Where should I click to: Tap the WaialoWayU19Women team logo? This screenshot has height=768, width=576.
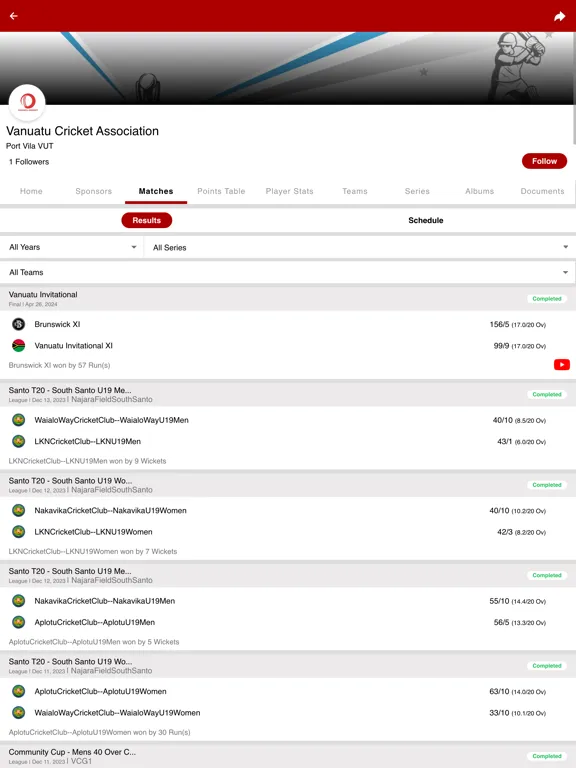(x=19, y=713)
